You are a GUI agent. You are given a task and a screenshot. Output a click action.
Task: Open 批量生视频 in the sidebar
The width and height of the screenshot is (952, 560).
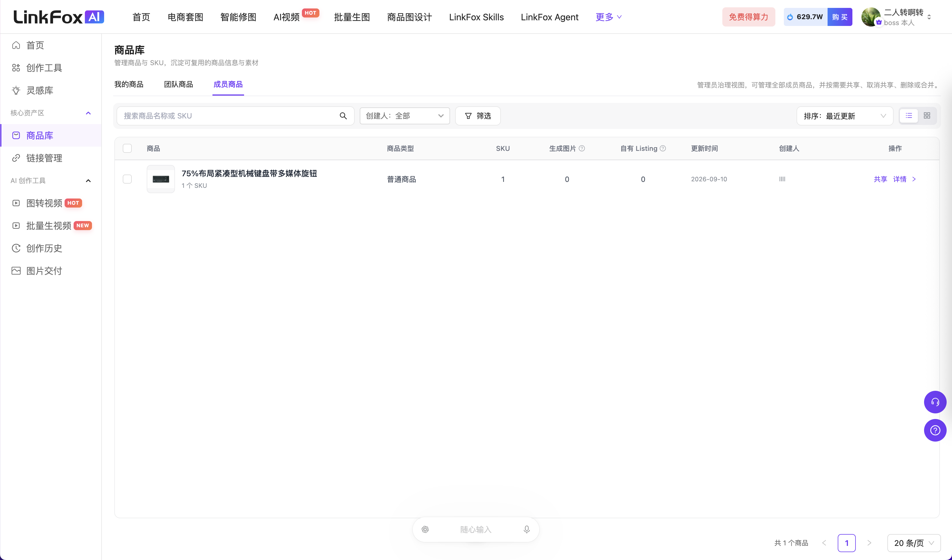[x=51, y=226]
